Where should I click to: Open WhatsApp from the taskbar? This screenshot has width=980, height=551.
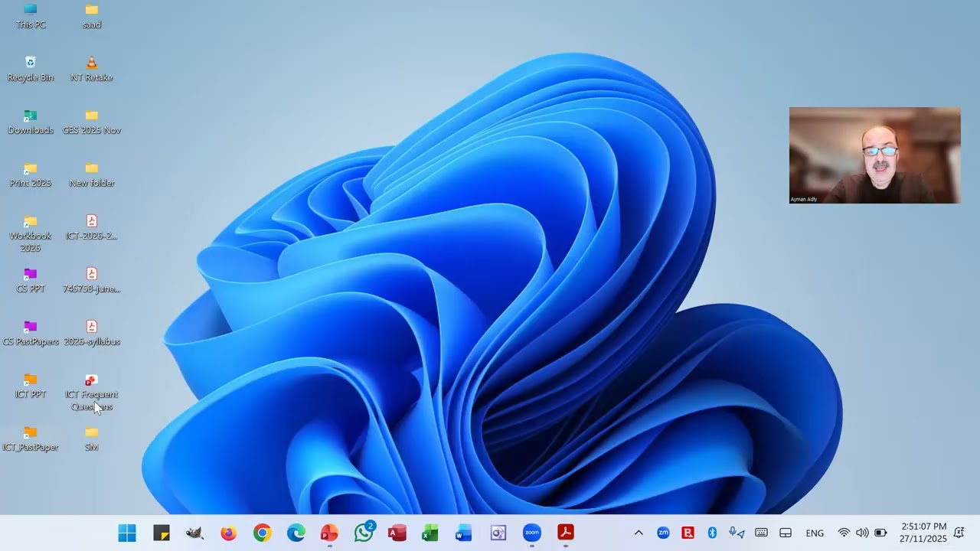pyautogui.click(x=364, y=533)
